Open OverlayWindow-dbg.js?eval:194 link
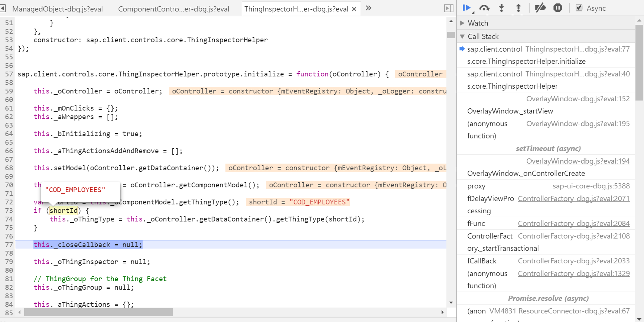 coord(578,161)
